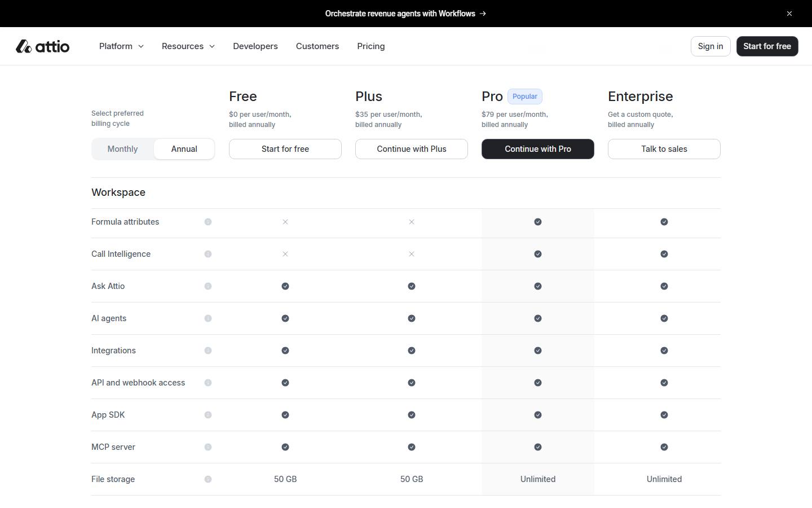The width and height of the screenshot is (812, 508).
Task: Show info for AI agents
Action: (208, 318)
